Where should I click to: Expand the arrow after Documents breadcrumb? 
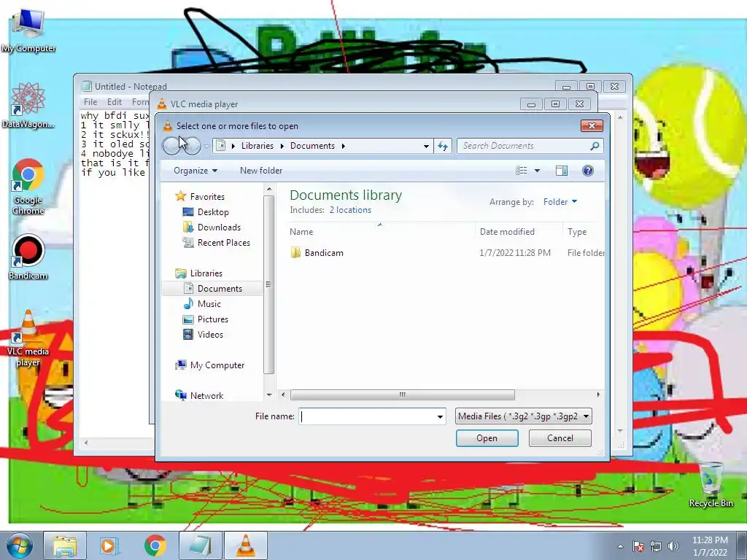(343, 146)
